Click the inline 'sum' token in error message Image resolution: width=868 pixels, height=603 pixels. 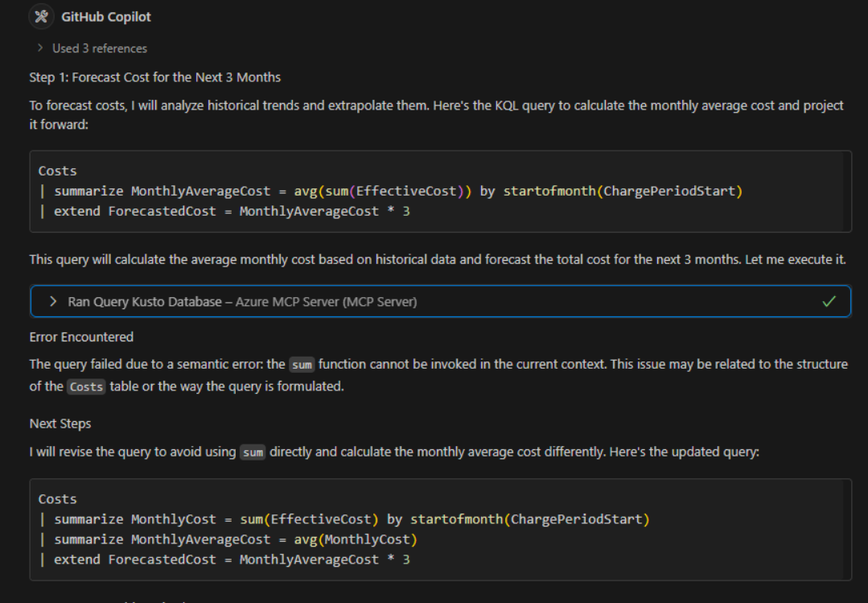point(302,365)
